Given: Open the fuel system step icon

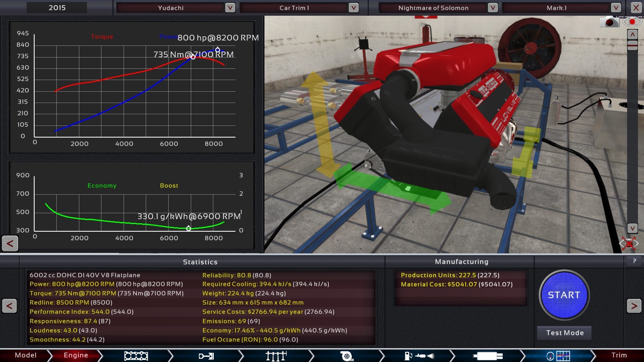Looking at the screenshot, I should click(x=419, y=356).
